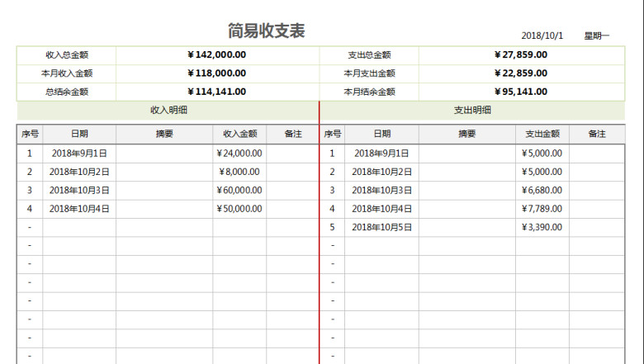The image size is (644, 364).
Task: Click the 收入金额 column header
Action: [240, 134]
